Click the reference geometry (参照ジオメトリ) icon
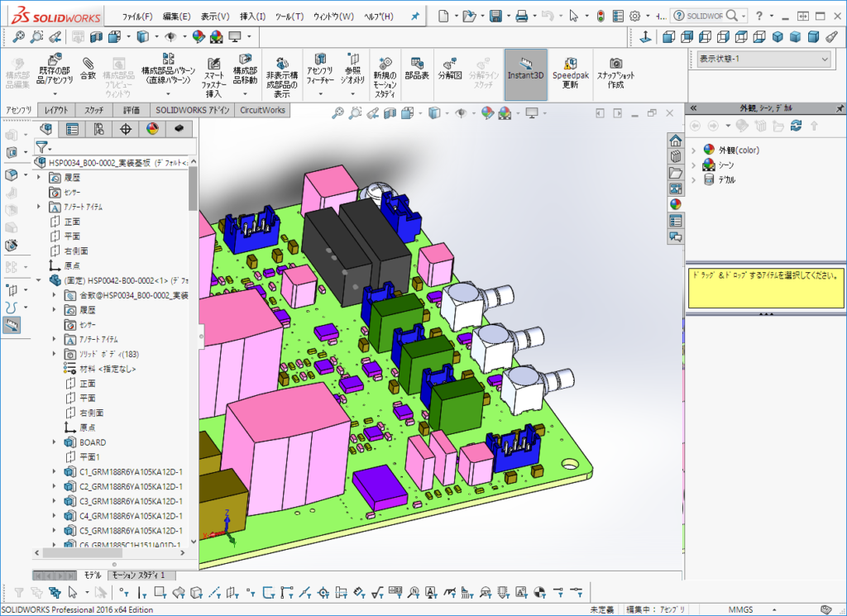The height and width of the screenshot is (616, 847). [352, 60]
